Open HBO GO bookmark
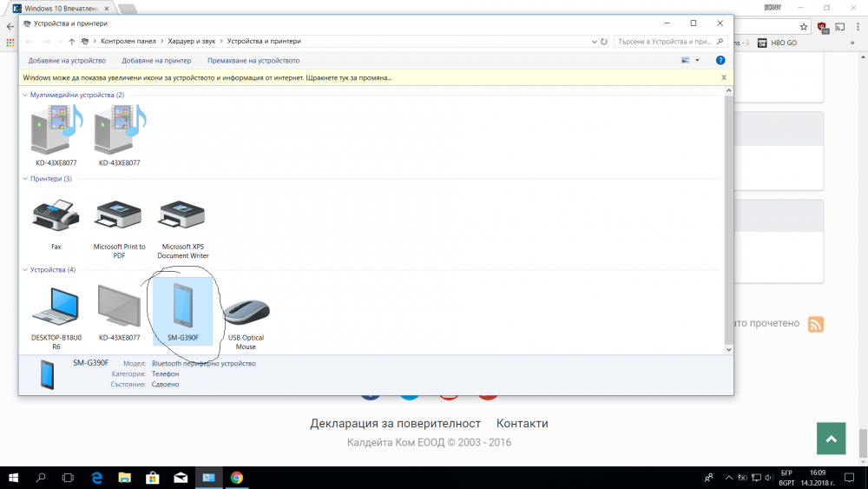The image size is (868, 489). 777,43
